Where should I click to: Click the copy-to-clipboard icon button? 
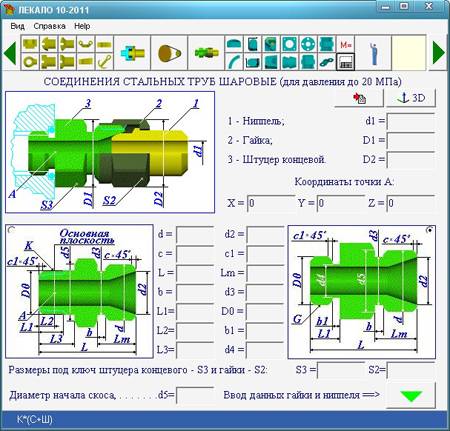coord(359,98)
